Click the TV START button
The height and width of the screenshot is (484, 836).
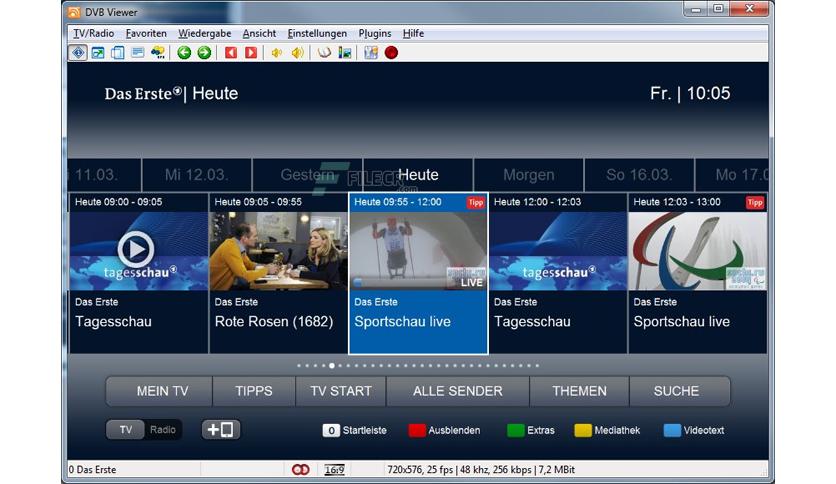[x=341, y=391]
